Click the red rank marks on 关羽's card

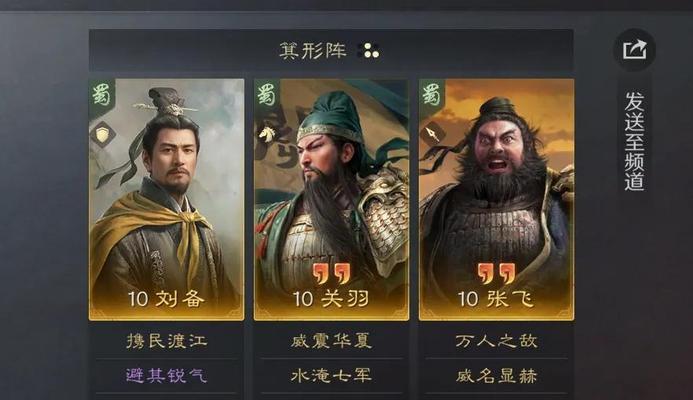(x=331, y=273)
